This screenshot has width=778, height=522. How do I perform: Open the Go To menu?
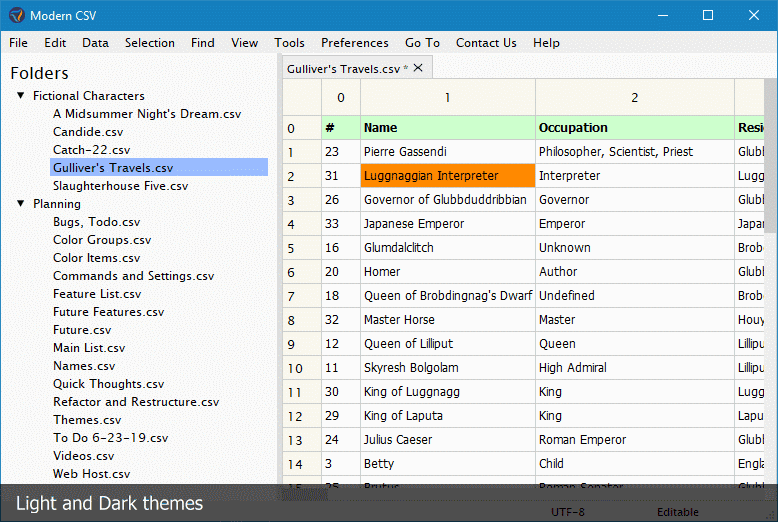[x=422, y=43]
